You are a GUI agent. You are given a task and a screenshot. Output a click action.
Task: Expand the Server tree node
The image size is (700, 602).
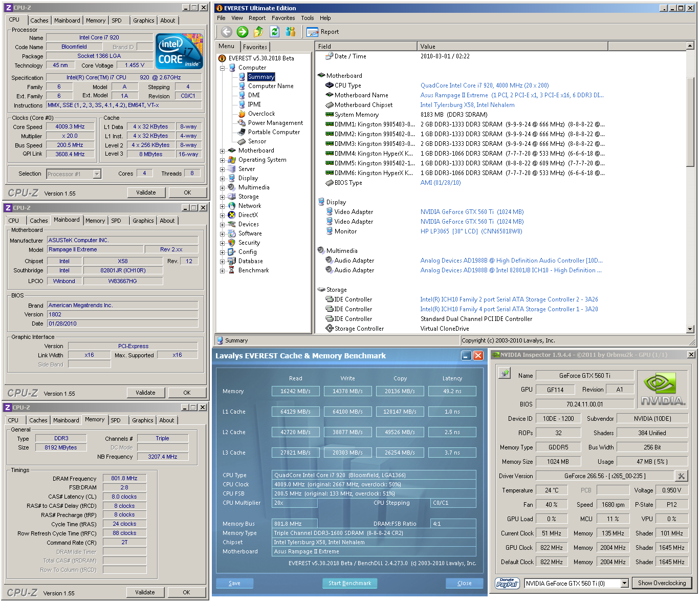(223, 169)
